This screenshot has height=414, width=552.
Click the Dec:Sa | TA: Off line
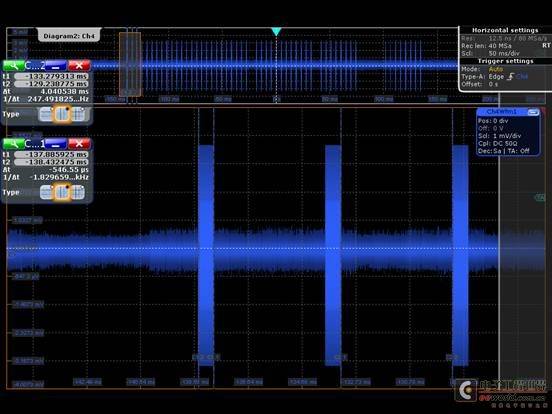tap(503, 151)
